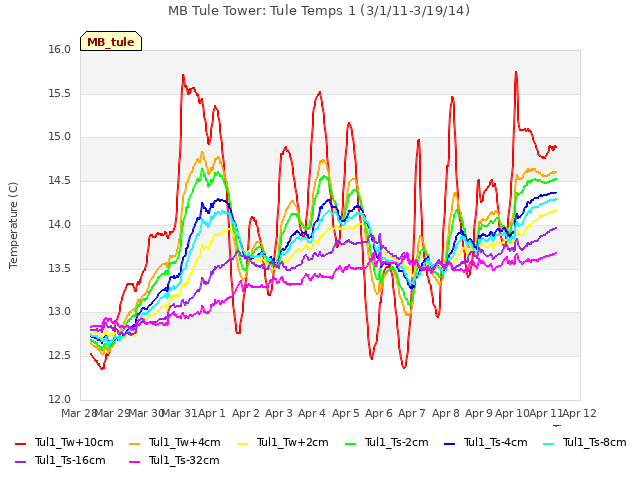The image size is (640, 480).
Task: Click the 12.0 y-axis tick label
Action: 60,400
